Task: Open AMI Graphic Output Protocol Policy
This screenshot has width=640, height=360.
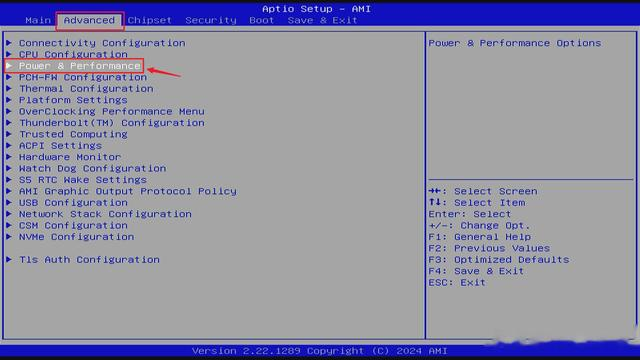Action: tap(128, 191)
